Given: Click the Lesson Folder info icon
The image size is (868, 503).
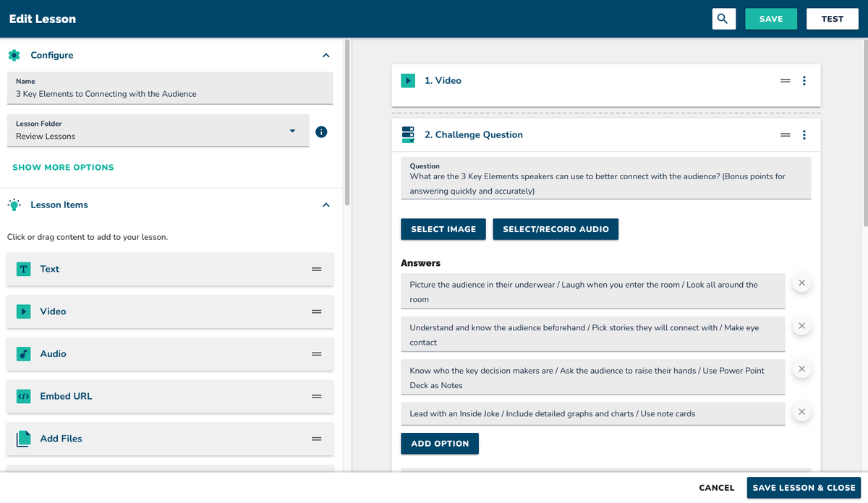Looking at the screenshot, I should pyautogui.click(x=322, y=132).
